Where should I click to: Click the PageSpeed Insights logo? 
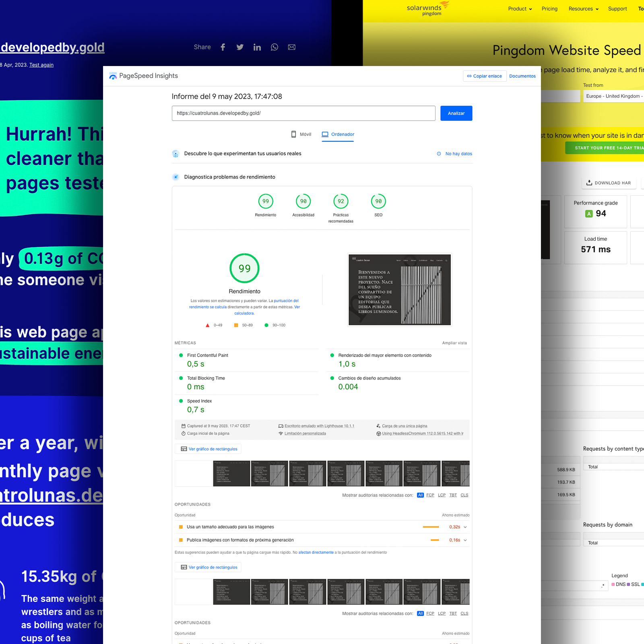pos(144,76)
